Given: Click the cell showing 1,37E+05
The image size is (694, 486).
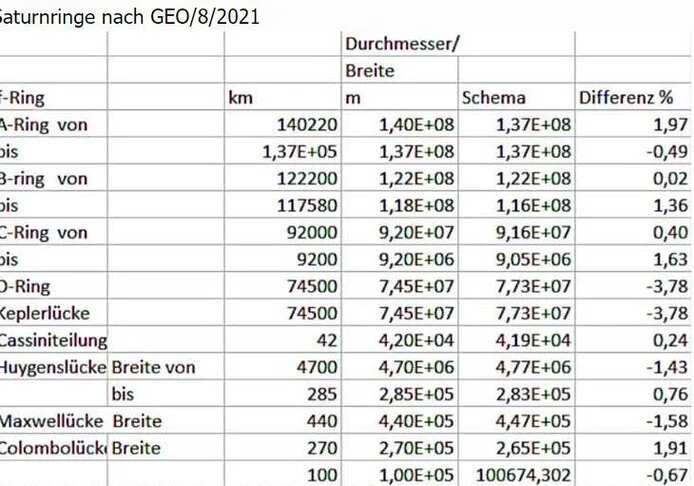Looking at the screenshot, I should point(301,152).
